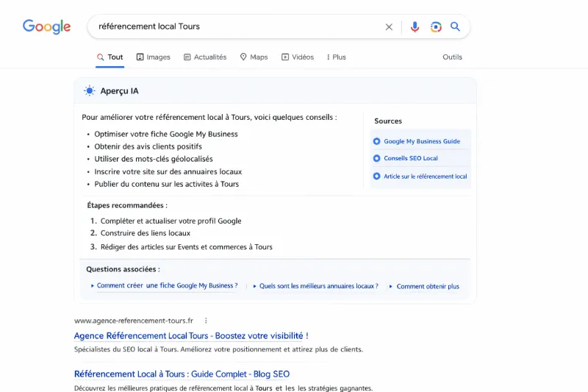
Task: Click snippet Découvrez les meilleures pratiques
Action: 223,388
